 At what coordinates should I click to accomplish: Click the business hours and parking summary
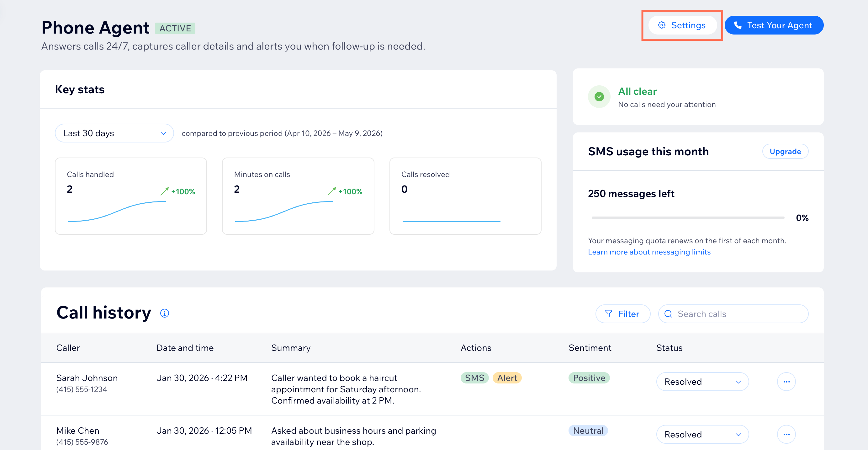[x=353, y=436]
